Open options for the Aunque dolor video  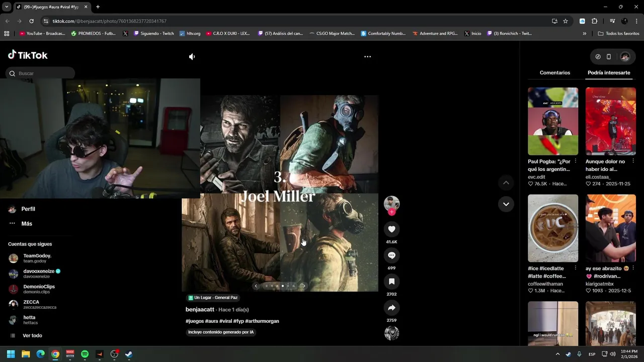633,161
